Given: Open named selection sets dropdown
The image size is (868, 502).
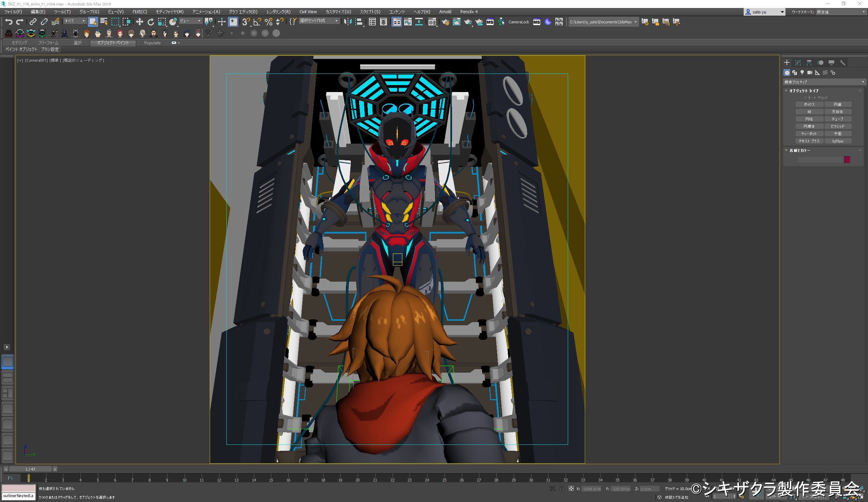Looking at the screenshot, I should (319, 21).
